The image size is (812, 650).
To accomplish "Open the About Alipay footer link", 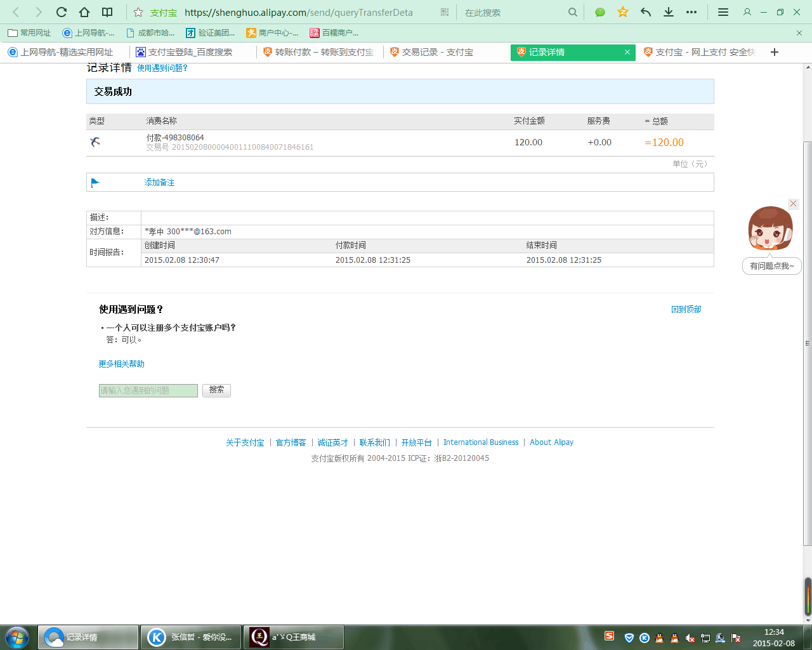I will click(551, 442).
